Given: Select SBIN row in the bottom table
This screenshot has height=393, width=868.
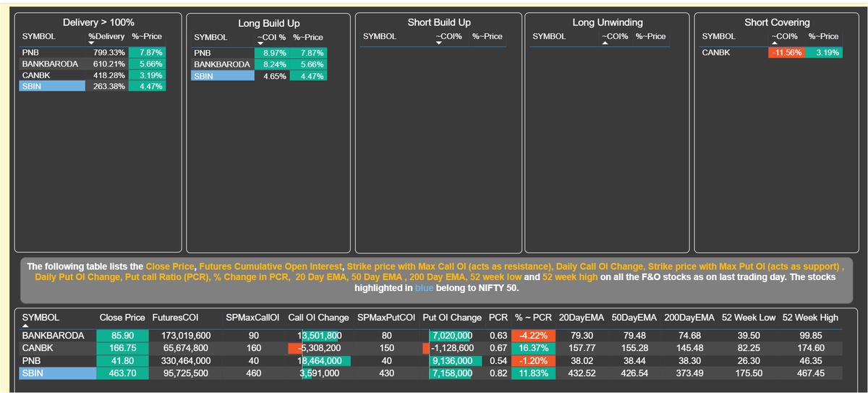Looking at the screenshot, I should (432, 373).
